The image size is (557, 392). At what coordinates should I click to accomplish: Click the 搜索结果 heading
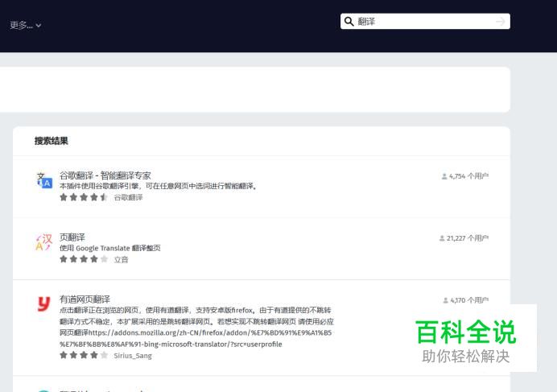52,141
